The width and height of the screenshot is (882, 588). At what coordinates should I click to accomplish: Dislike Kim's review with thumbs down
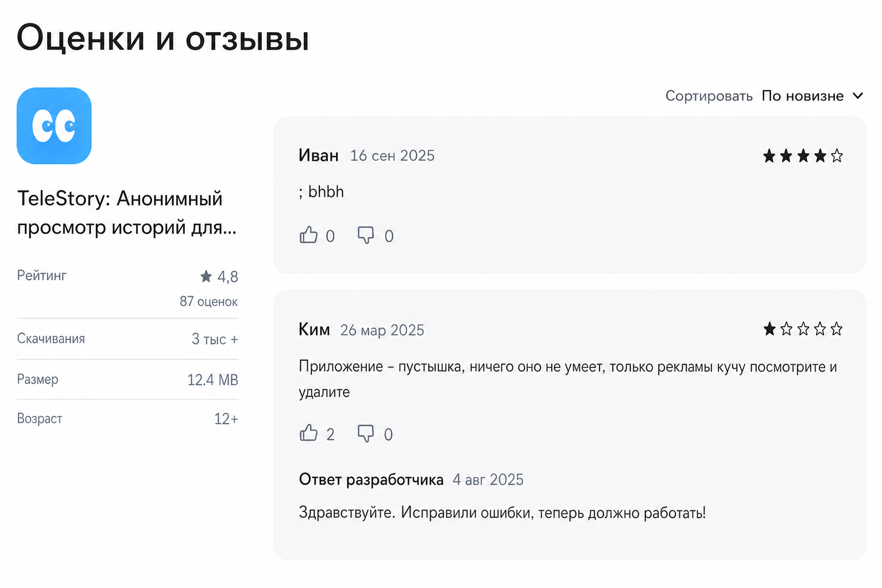366,434
